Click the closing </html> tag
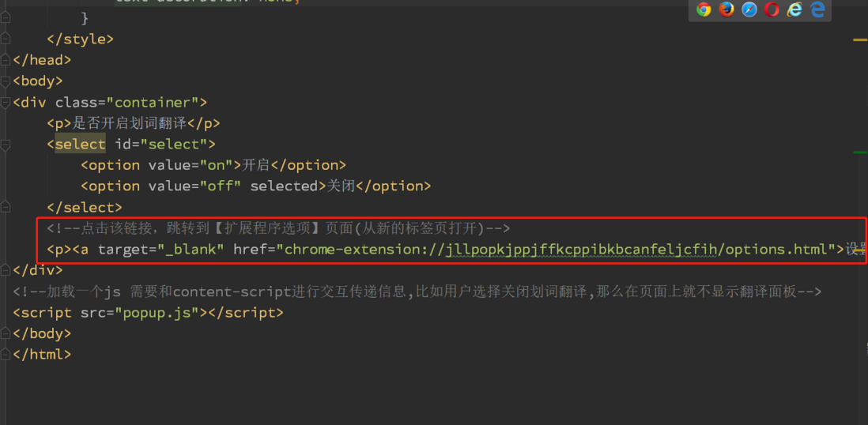 pyautogui.click(x=42, y=355)
